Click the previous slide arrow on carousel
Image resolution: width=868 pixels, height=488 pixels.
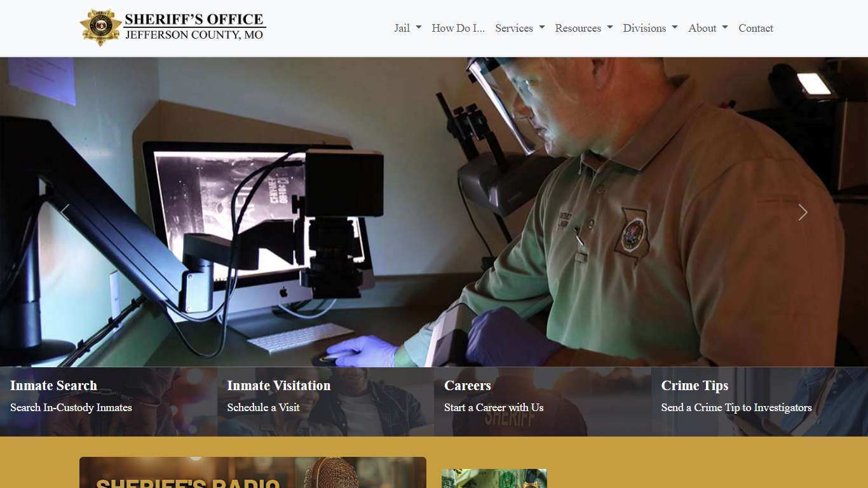(x=65, y=212)
